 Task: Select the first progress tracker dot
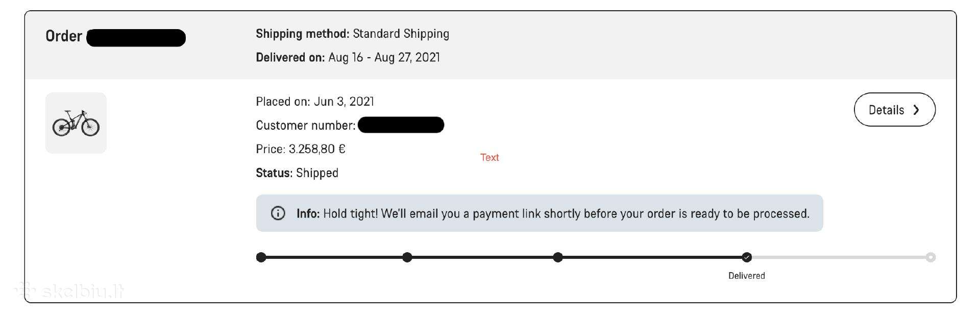click(x=261, y=257)
